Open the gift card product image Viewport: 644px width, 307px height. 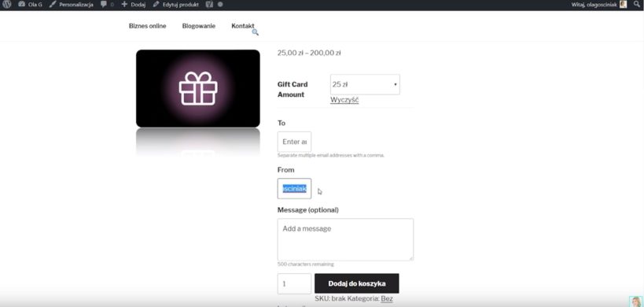coord(198,88)
